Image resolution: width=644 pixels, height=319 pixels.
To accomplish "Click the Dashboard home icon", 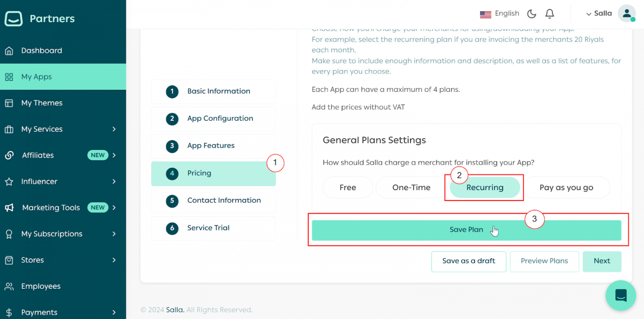I will 9,51.
